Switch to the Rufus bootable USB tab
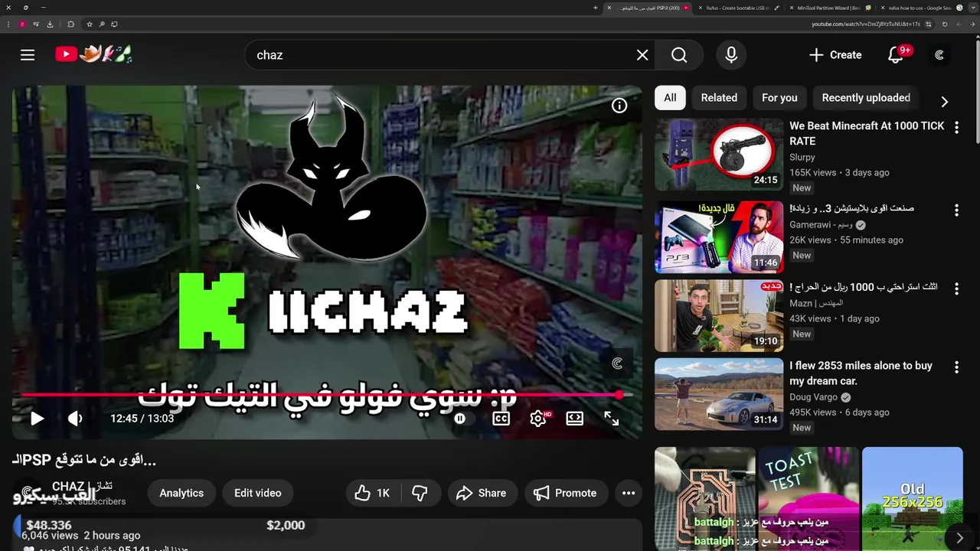980x551 pixels. point(739,8)
